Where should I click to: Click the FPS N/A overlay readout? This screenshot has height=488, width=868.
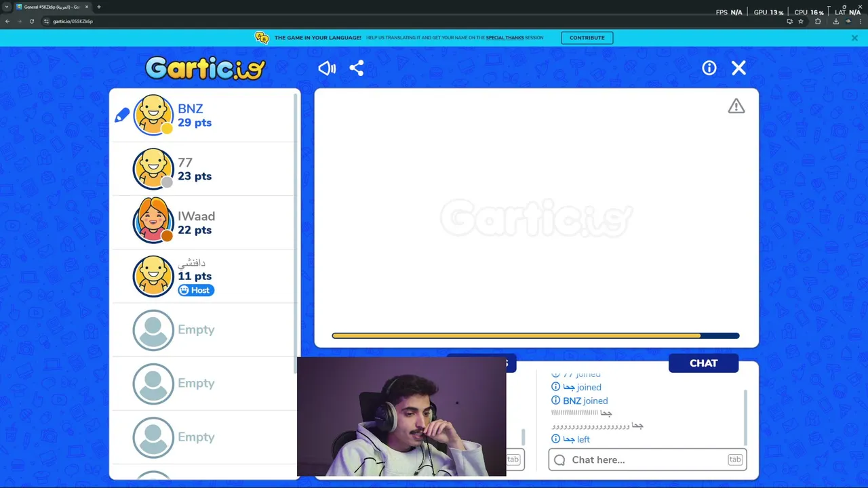[x=729, y=12]
